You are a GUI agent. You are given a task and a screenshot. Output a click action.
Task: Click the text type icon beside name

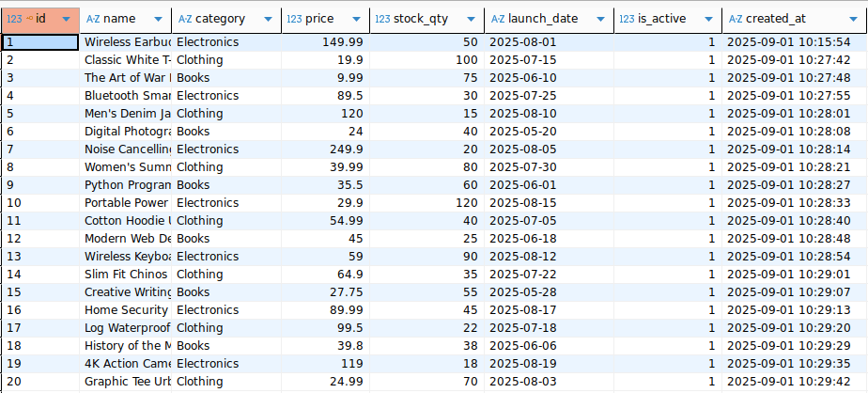pos(93,19)
